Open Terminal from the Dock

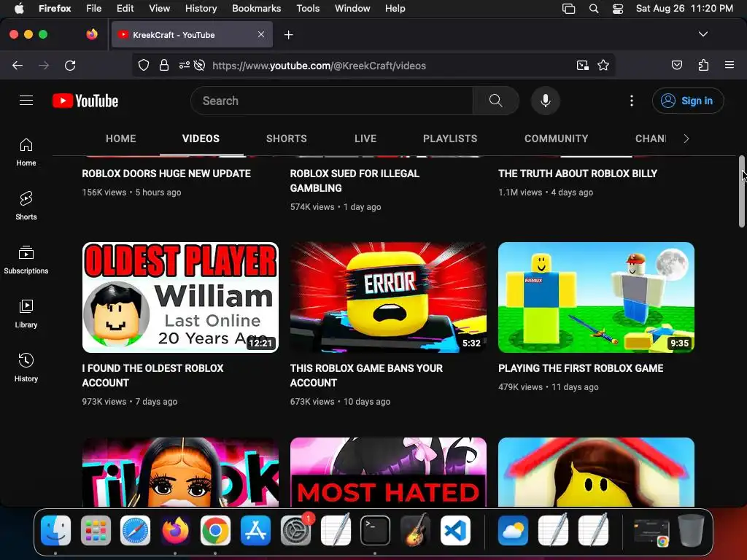[x=375, y=531]
